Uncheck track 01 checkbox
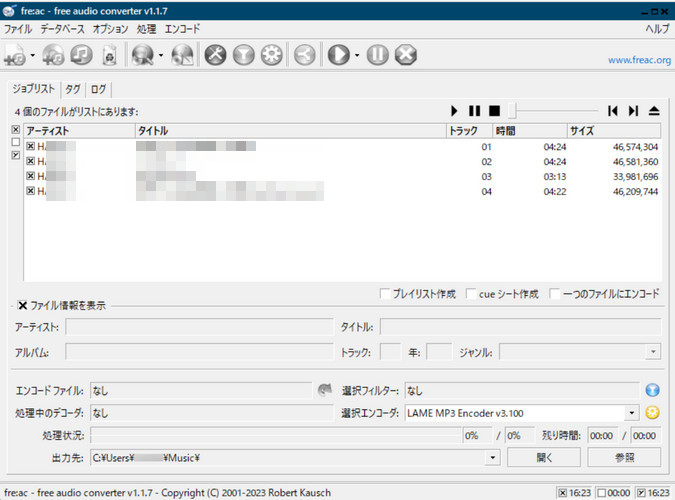This screenshot has width=675, height=500. pyautogui.click(x=31, y=146)
